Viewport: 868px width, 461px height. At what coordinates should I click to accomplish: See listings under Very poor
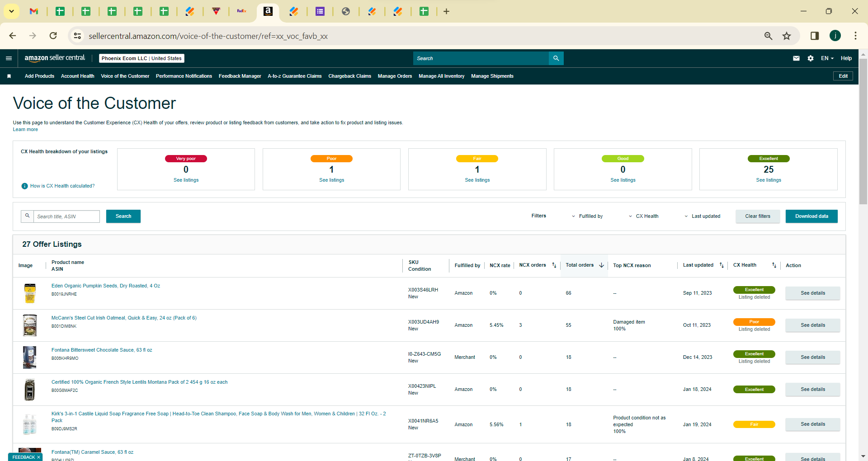186,180
